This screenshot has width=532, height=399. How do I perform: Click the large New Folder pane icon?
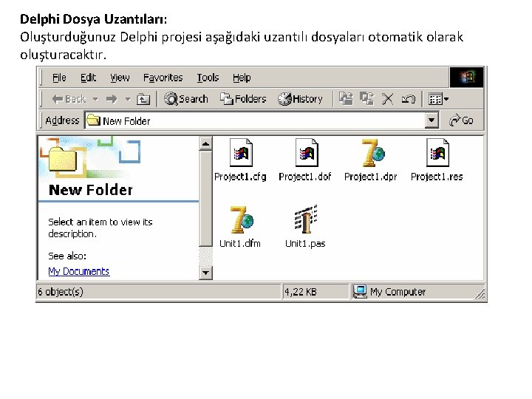[x=63, y=160]
